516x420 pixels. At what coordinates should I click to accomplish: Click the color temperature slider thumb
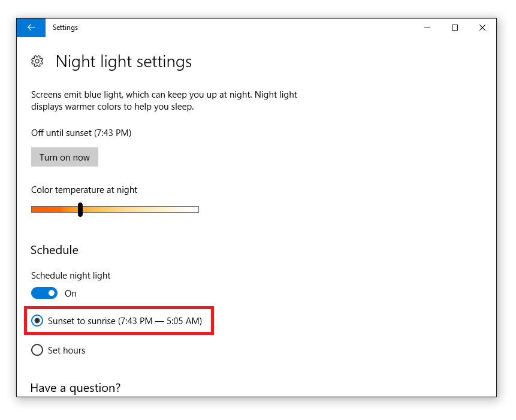coord(80,210)
